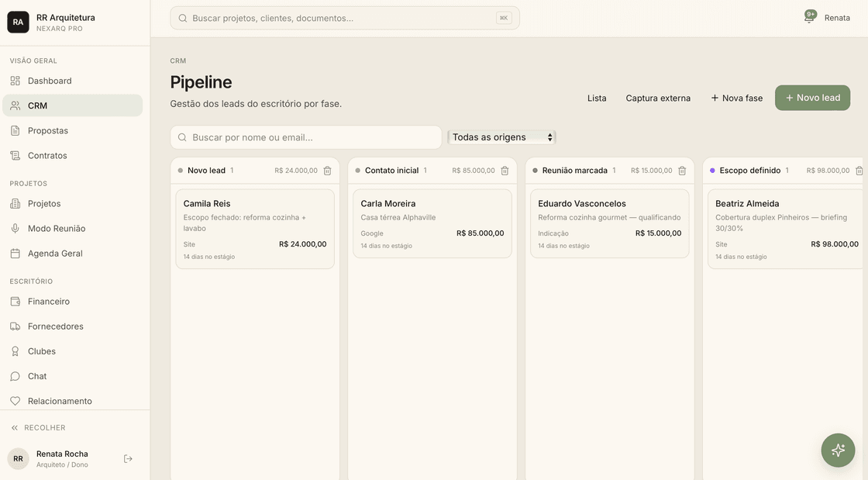
Task: Click the Novo lead stage title
Action: point(206,171)
